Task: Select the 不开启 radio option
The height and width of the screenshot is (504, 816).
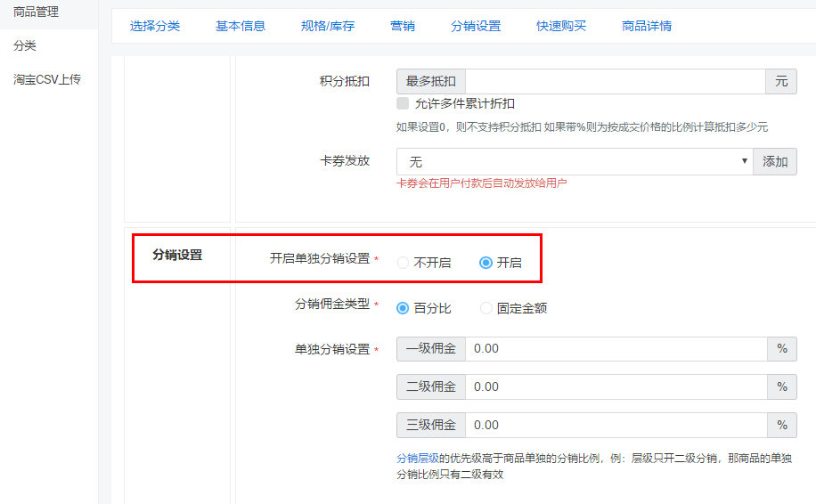Action: tap(403, 263)
